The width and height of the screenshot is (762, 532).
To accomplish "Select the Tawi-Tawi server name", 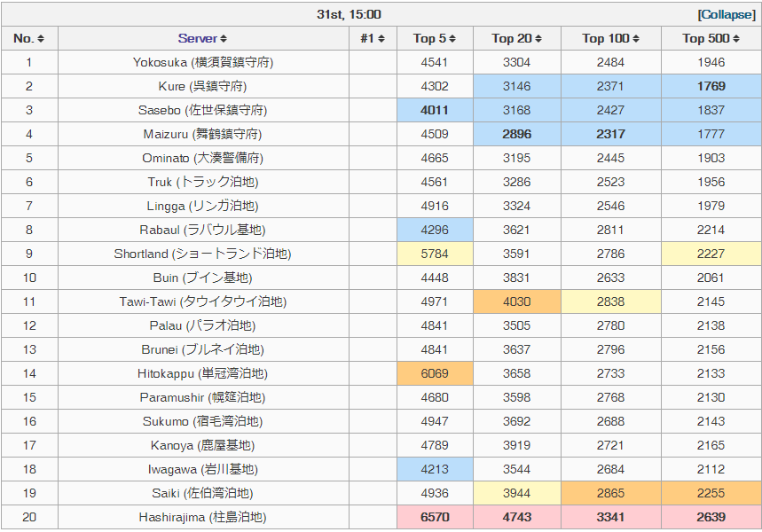I will tap(203, 301).
